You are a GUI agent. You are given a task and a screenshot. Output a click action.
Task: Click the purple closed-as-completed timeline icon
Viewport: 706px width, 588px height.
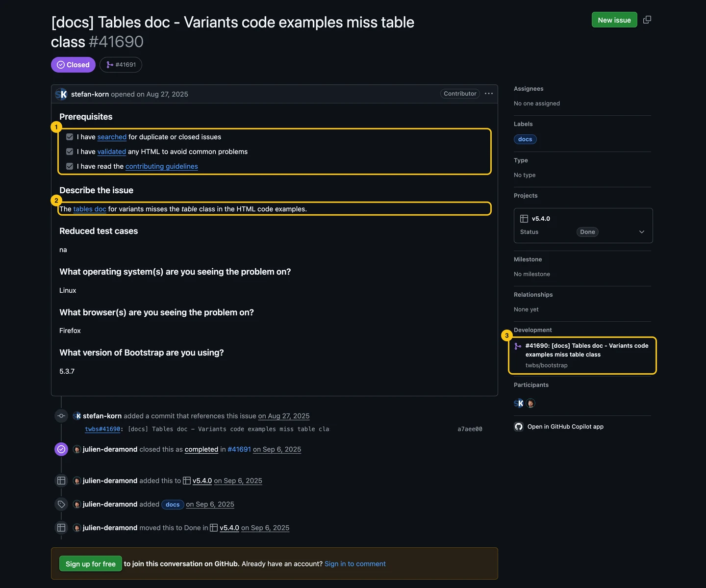(x=61, y=449)
